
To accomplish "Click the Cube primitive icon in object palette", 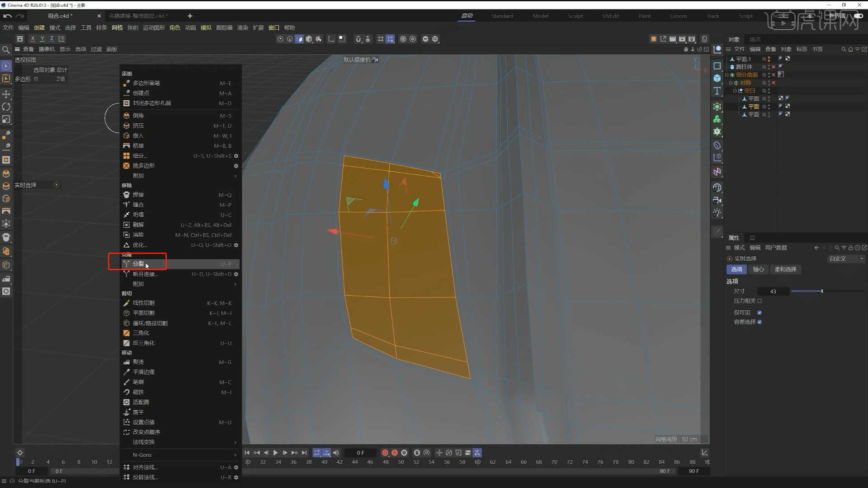I will [x=717, y=78].
